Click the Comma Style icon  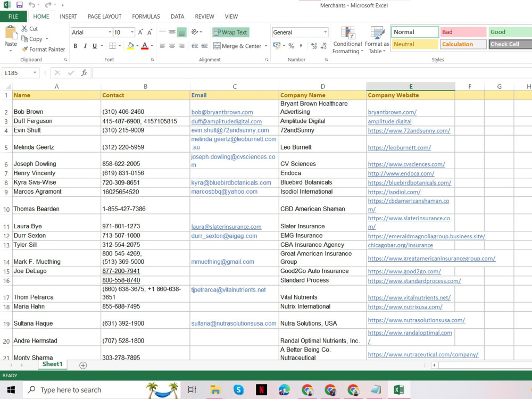301,46
